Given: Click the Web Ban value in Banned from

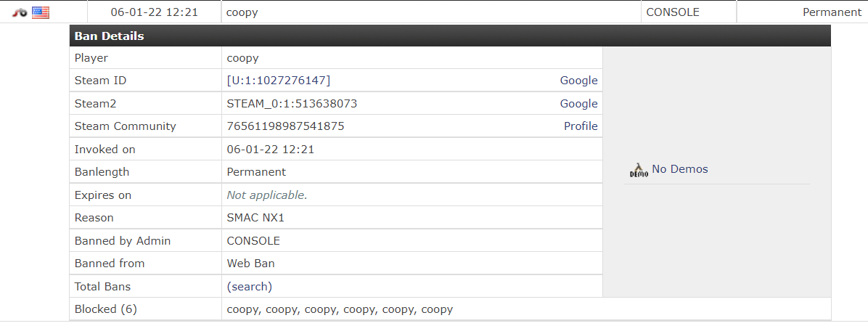Looking at the screenshot, I should [x=250, y=264].
